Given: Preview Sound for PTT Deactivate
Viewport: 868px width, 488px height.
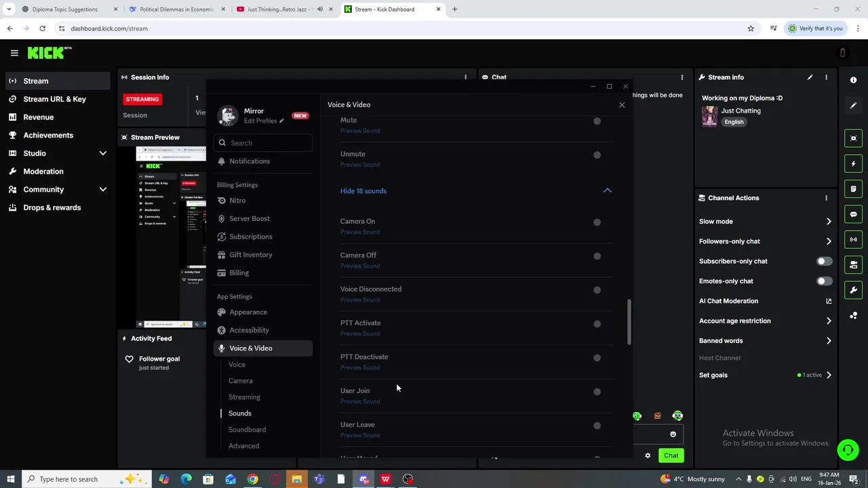Looking at the screenshot, I should click(360, 367).
